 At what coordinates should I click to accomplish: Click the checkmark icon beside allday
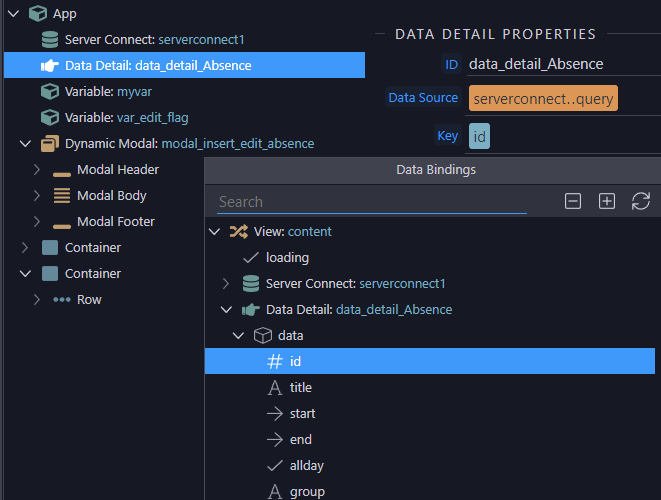[275, 466]
